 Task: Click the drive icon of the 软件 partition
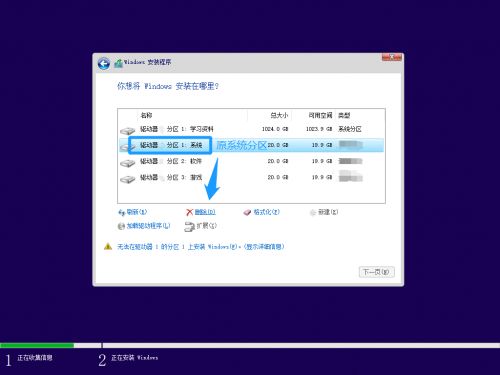(x=127, y=163)
